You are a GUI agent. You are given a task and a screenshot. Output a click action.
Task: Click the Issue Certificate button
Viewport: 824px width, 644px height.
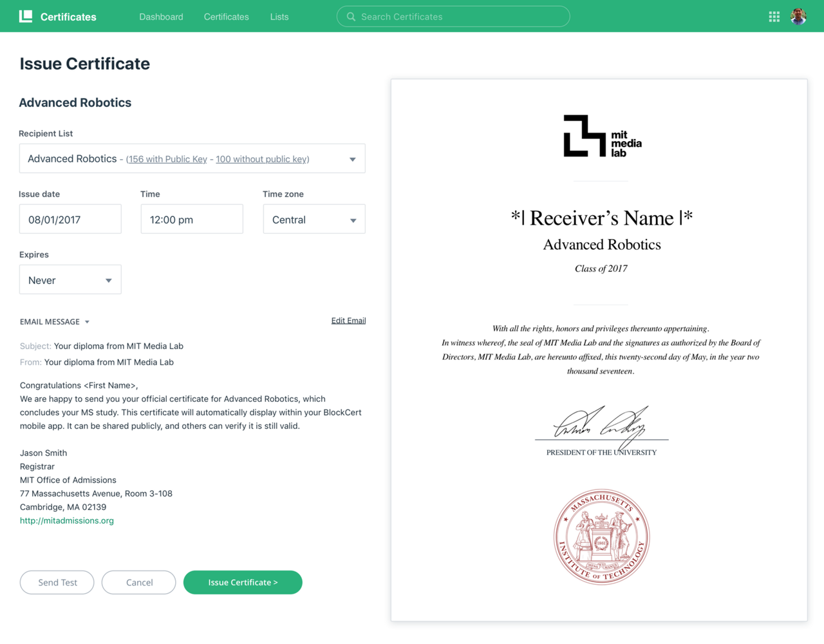click(243, 582)
